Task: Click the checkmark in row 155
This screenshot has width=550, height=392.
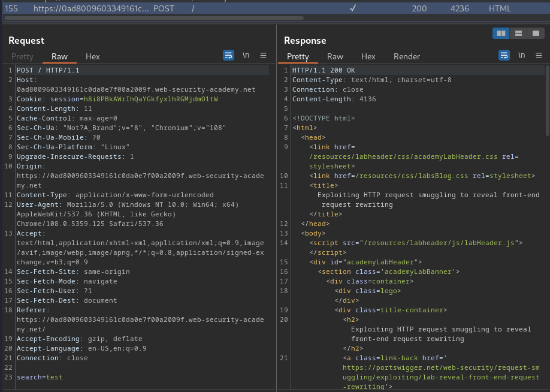Action: (x=353, y=8)
